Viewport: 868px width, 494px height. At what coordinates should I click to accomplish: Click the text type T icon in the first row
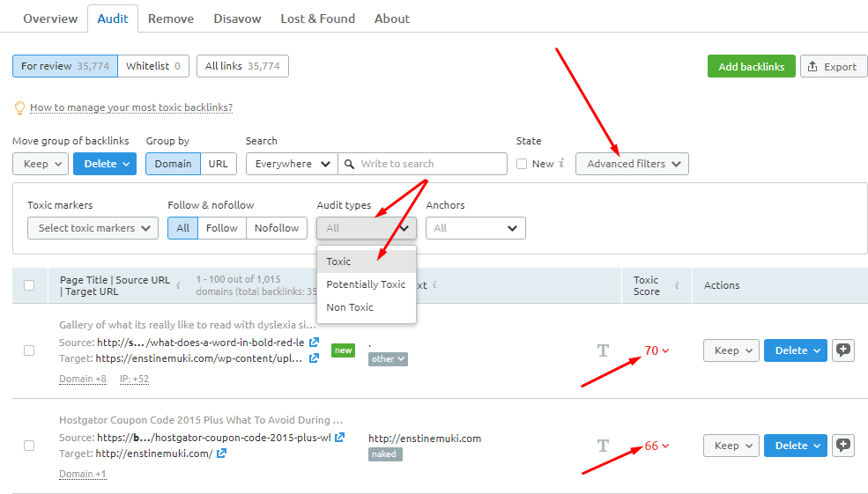coord(603,350)
